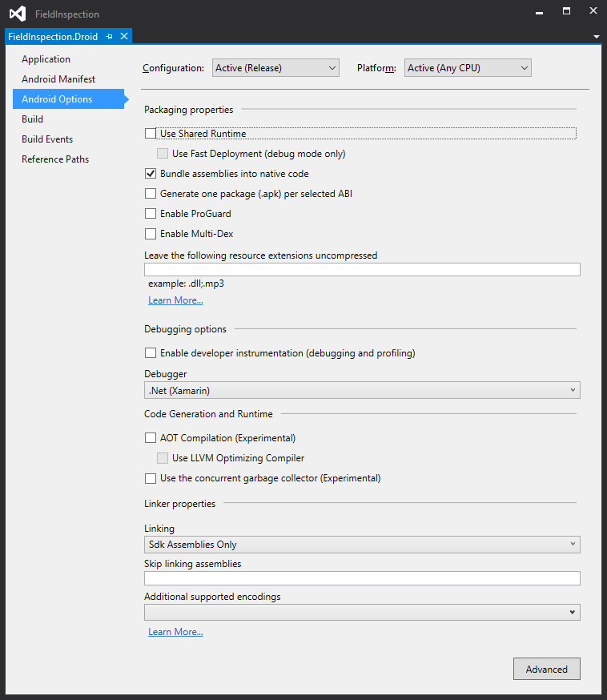Screen dimensions: 607x700
Task: Close the FieldInspection window
Action: (593, 10)
